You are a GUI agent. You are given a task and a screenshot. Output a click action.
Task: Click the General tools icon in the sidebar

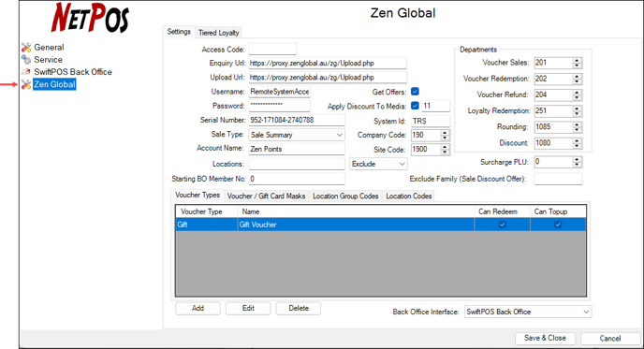coord(26,47)
